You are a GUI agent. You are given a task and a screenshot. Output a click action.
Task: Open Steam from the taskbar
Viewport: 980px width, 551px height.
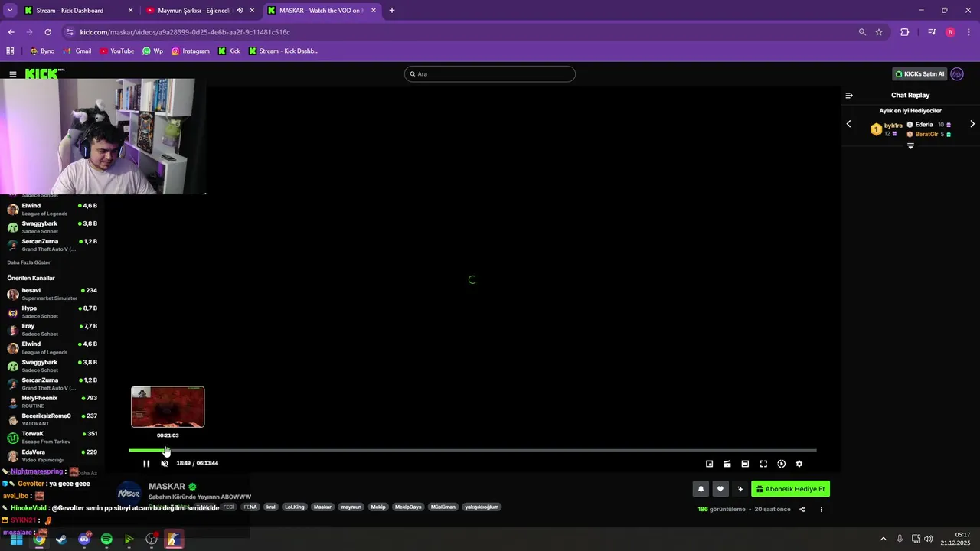(61, 540)
